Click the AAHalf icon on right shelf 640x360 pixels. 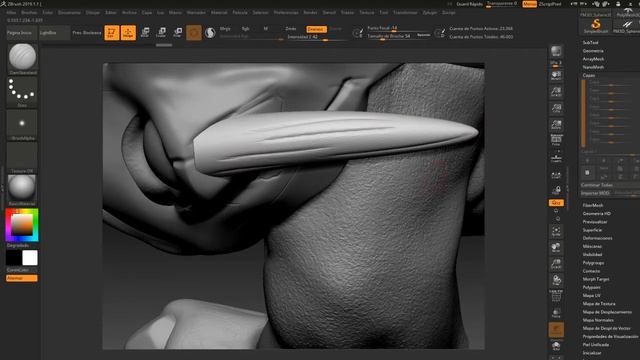point(556,124)
